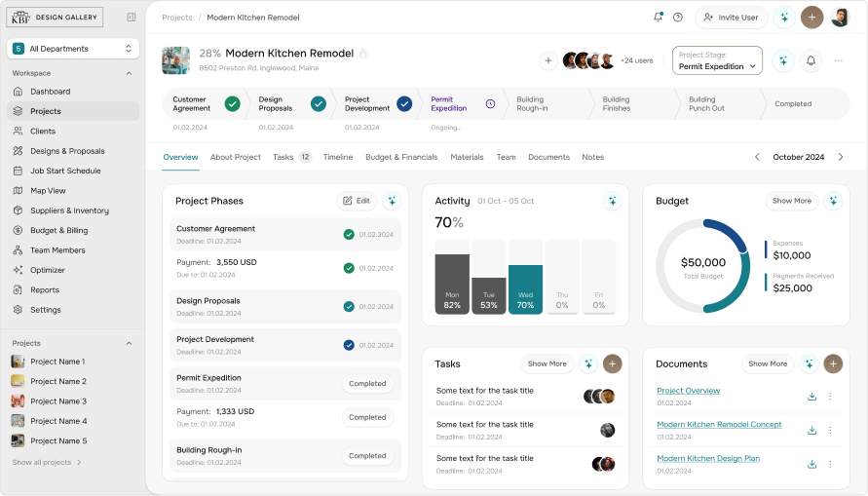Screen dimensions: 868x496
Task: Open the help question mark icon
Action: pos(678,18)
